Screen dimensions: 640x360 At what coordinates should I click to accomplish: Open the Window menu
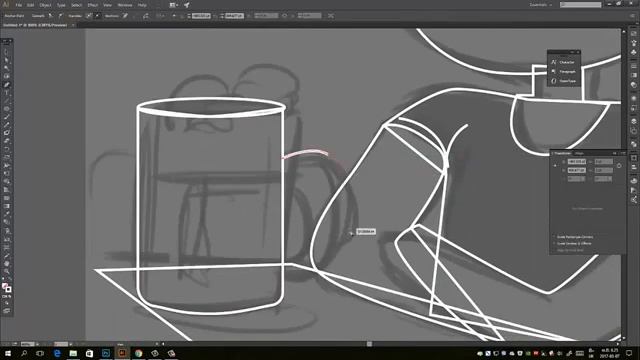tap(124, 5)
